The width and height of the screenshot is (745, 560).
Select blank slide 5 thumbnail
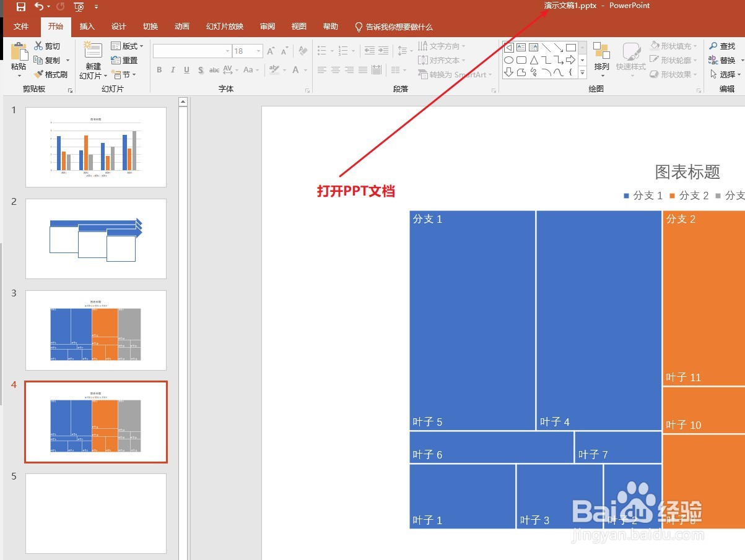pyautogui.click(x=96, y=514)
